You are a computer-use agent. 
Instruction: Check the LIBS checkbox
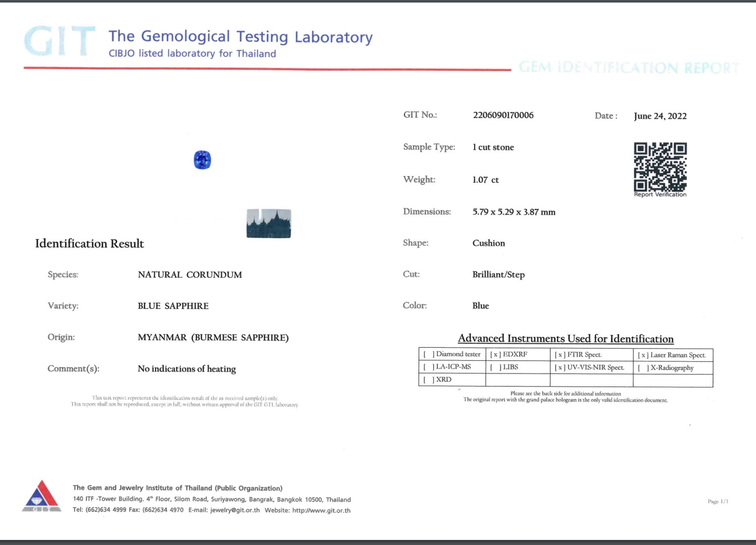495,367
